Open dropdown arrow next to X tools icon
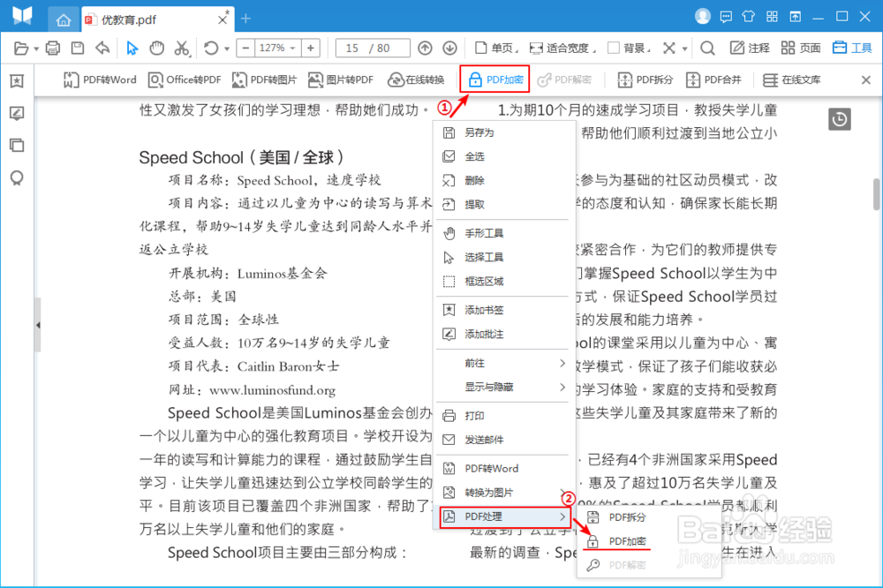The height and width of the screenshot is (588, 883). pos(685,49)
